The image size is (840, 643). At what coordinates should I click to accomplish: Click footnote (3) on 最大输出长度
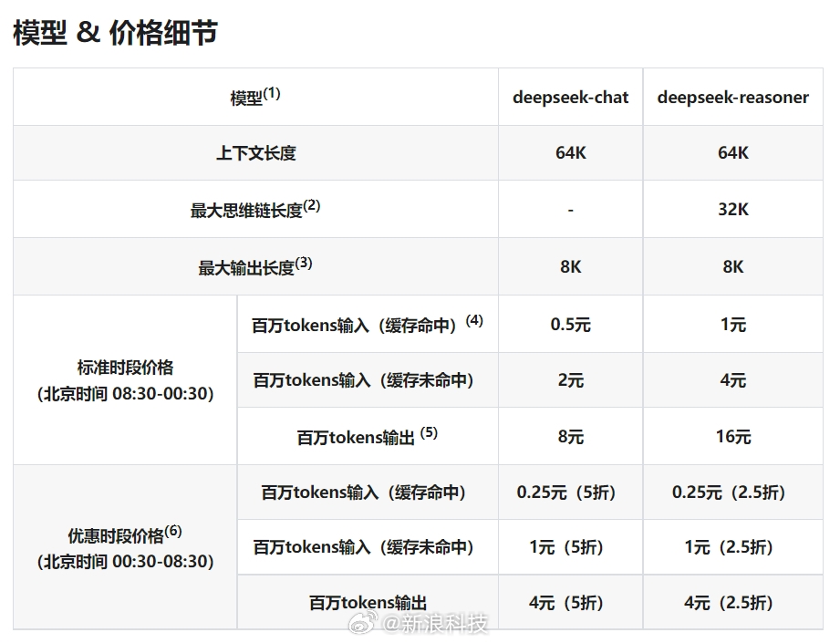304,260
